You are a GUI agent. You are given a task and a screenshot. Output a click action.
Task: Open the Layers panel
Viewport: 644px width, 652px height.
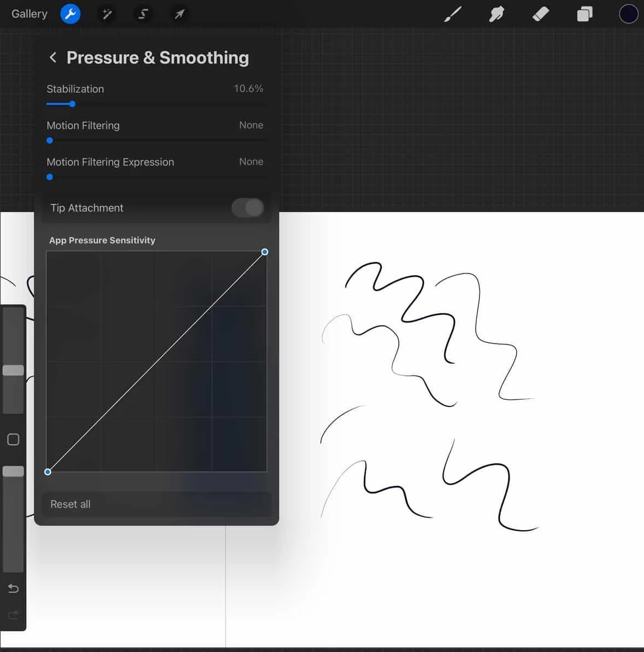tap(584, 14)
